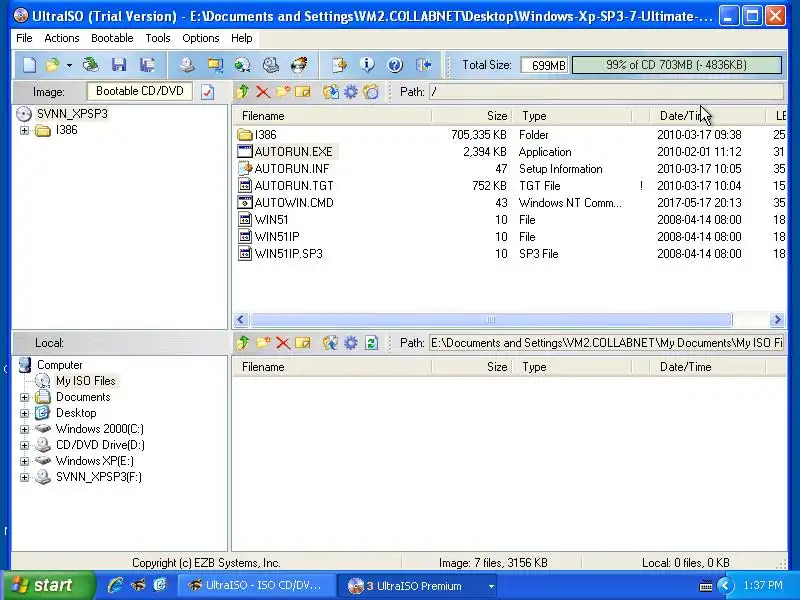
Task: Click the right arrow of image list scrollbar
Action: coord(777,320)
